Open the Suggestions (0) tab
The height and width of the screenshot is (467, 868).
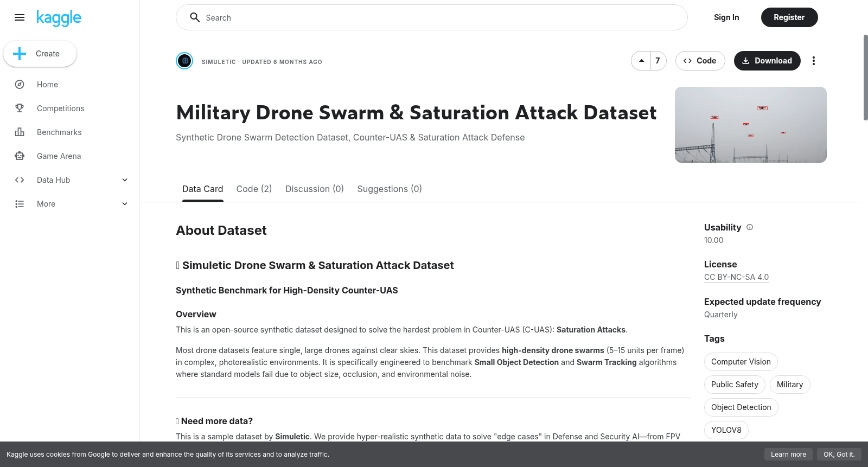tap(390, 189)
